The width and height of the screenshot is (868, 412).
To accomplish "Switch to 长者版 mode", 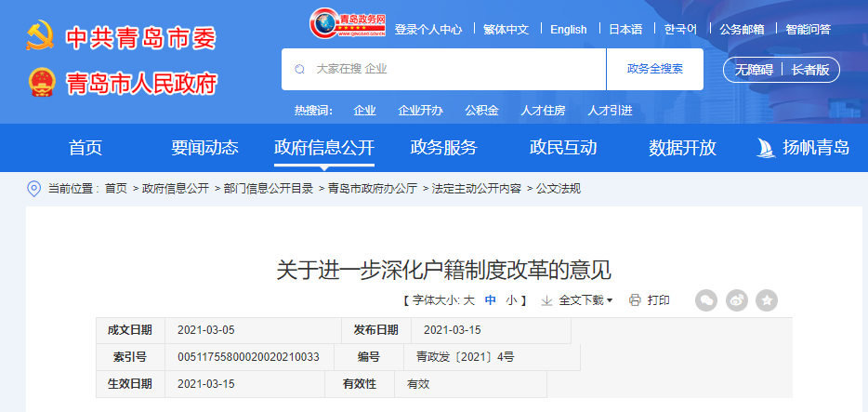I will point(809,70).
